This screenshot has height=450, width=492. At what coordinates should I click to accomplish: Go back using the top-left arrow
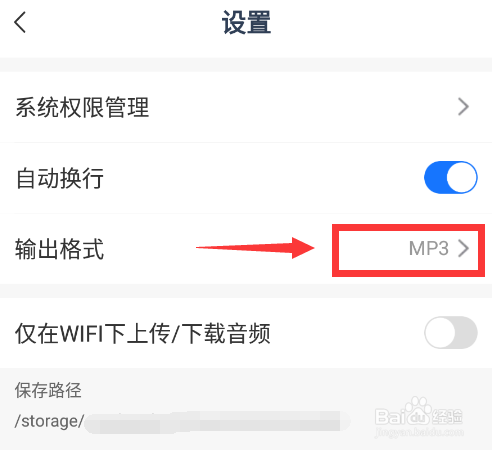20,22
